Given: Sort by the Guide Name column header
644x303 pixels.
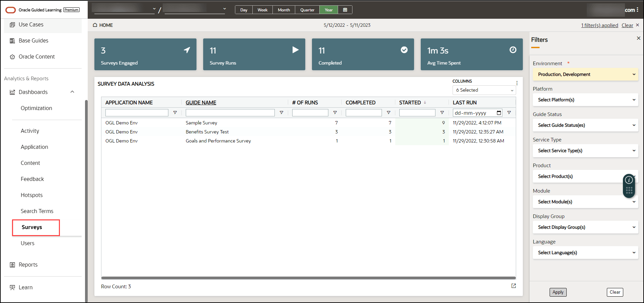Looking at the screenshot, I should point(201,103).
